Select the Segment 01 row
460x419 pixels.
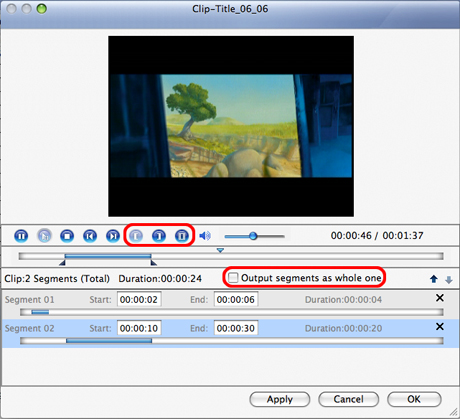pos(230,304)
